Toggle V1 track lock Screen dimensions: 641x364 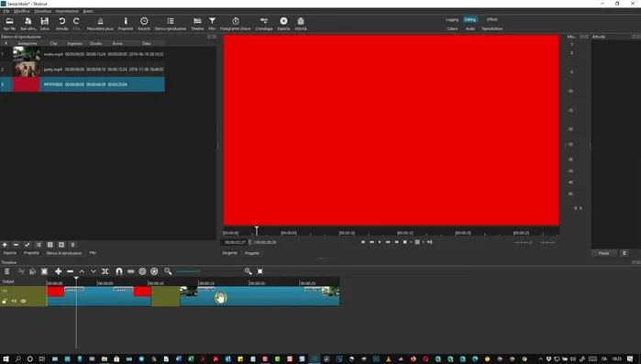5,301
